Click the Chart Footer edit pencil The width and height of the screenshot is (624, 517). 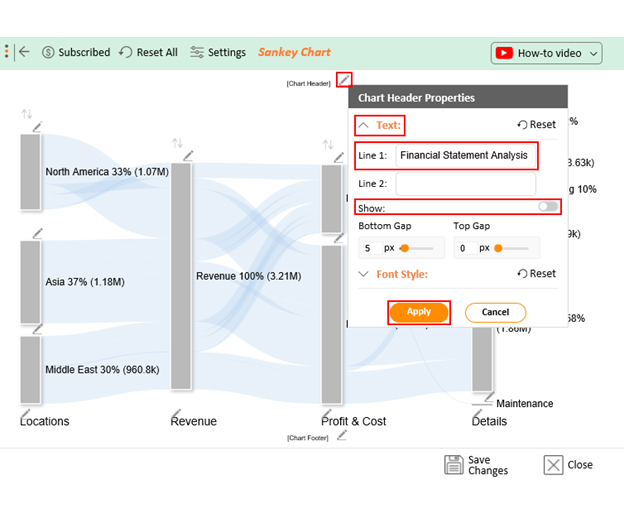(x=341, y=436)
